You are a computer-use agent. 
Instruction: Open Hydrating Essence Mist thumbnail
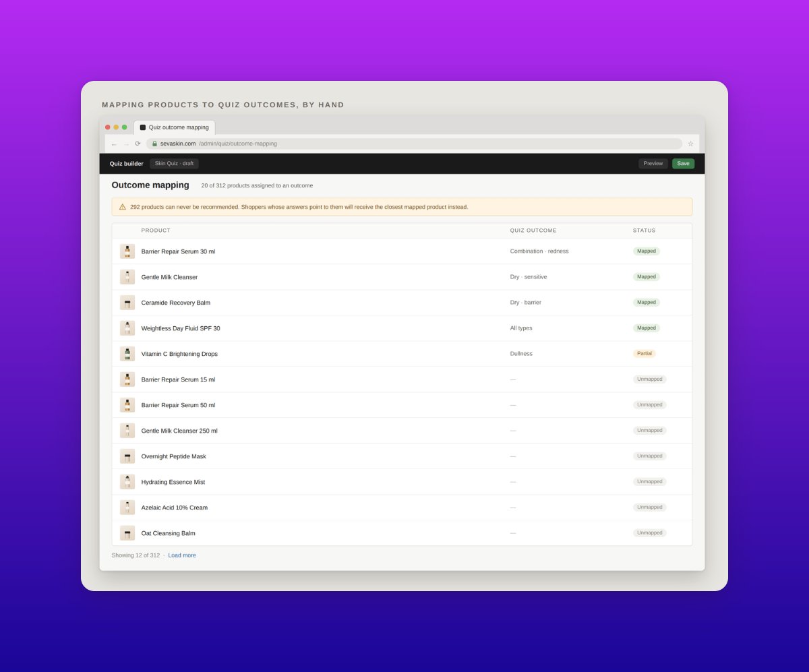point(127,482)
